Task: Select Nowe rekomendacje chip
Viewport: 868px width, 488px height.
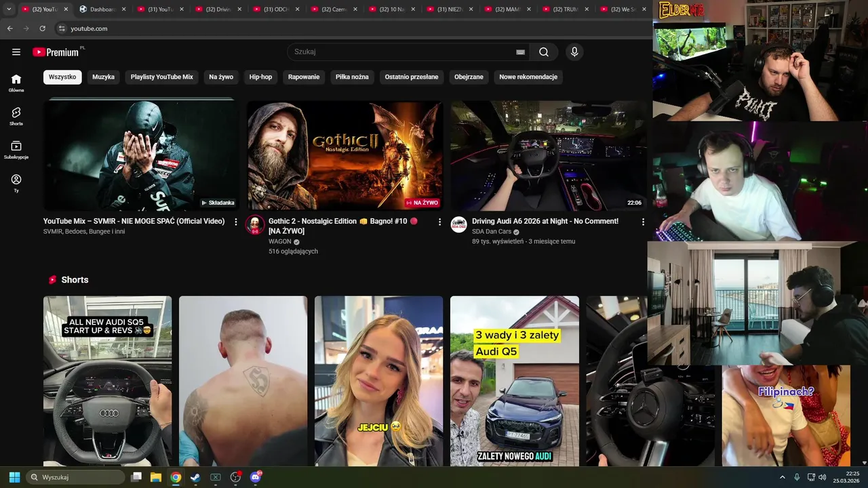Action: click(x=528, y=77)
